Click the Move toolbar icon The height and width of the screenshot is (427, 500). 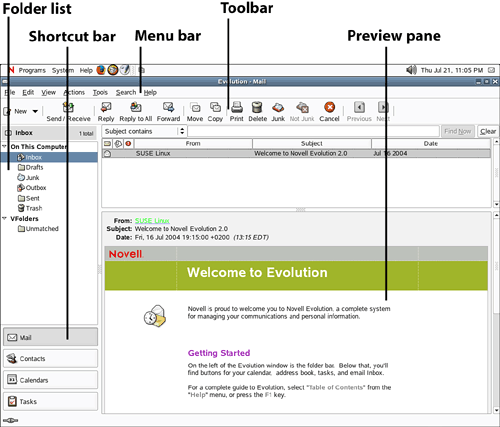click(195, 107)
